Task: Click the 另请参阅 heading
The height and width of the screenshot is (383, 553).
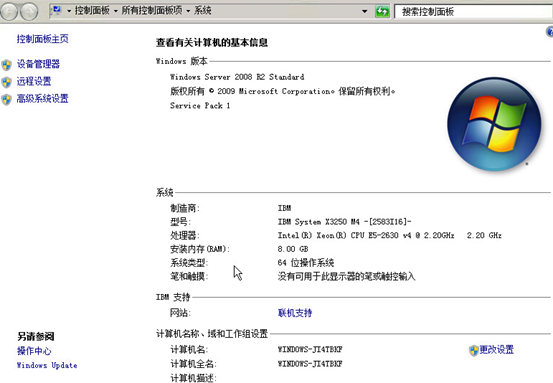Action: [36, 336]
